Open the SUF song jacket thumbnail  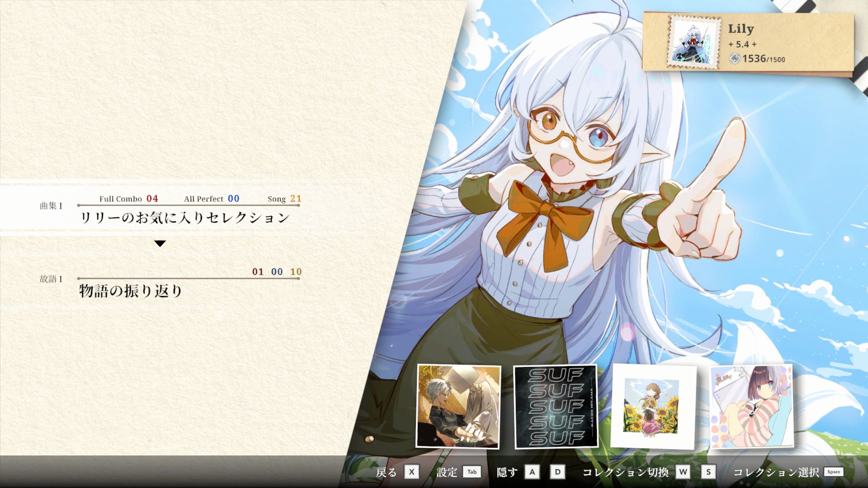pos(556,406)
